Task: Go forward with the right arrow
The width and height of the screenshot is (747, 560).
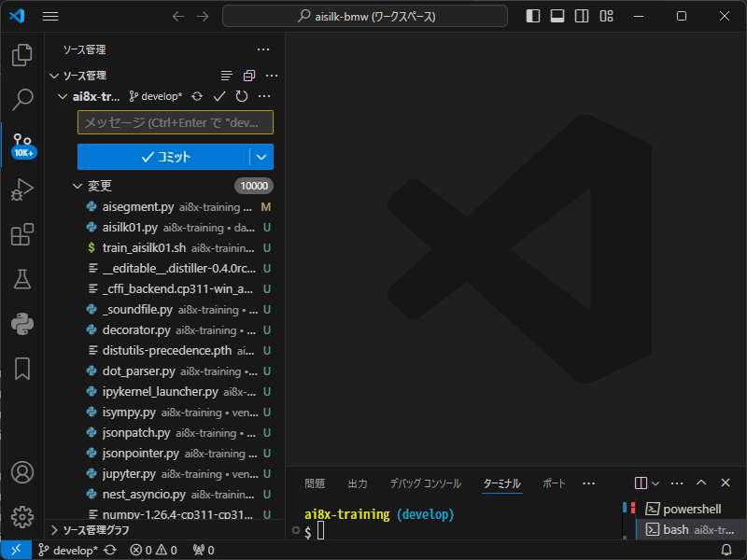Action: [203, 16]
